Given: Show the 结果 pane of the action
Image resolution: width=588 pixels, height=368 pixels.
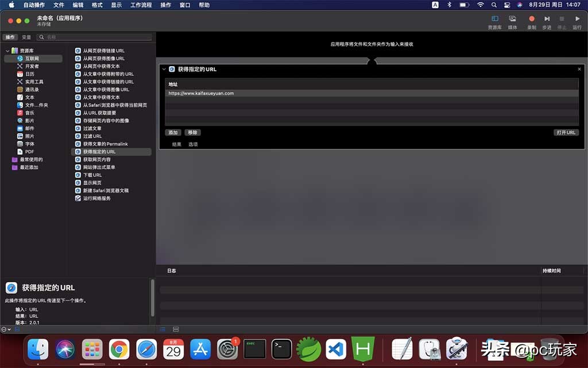Looking at the screenshot, I should pyautogui.click(x=175, y=143).
